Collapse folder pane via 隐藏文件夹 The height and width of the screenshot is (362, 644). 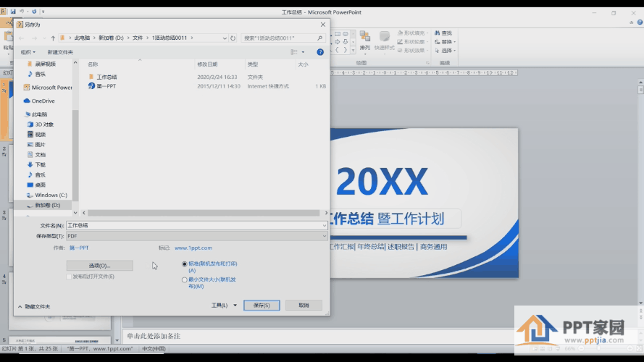coord(33,306)
